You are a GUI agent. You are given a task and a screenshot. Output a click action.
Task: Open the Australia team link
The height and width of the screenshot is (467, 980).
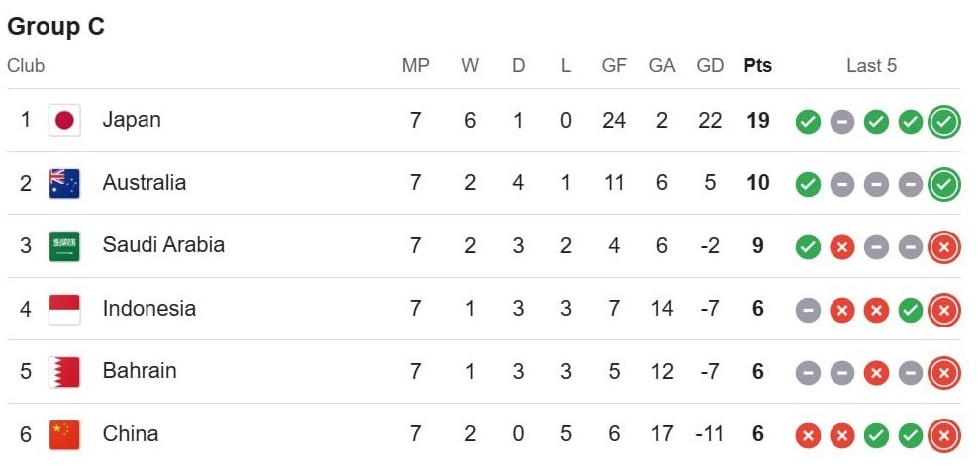pyautogui.click(x=145, y=183)
